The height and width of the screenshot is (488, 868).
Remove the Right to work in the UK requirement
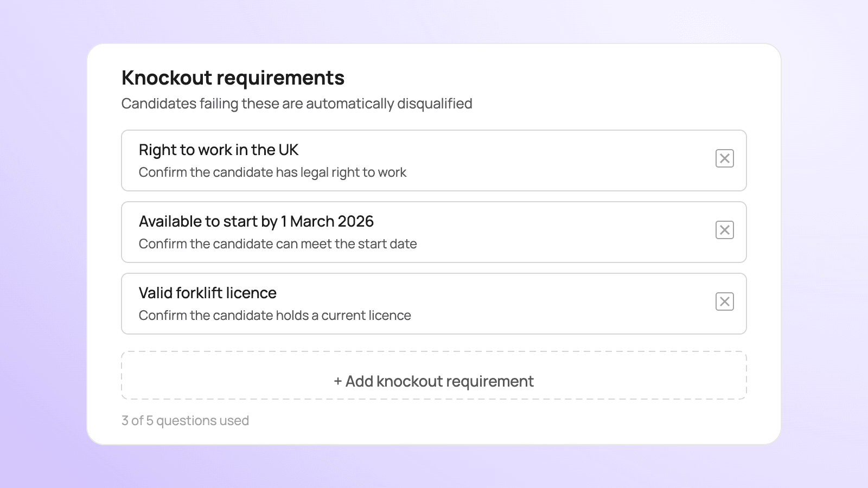tap(724, 158)
